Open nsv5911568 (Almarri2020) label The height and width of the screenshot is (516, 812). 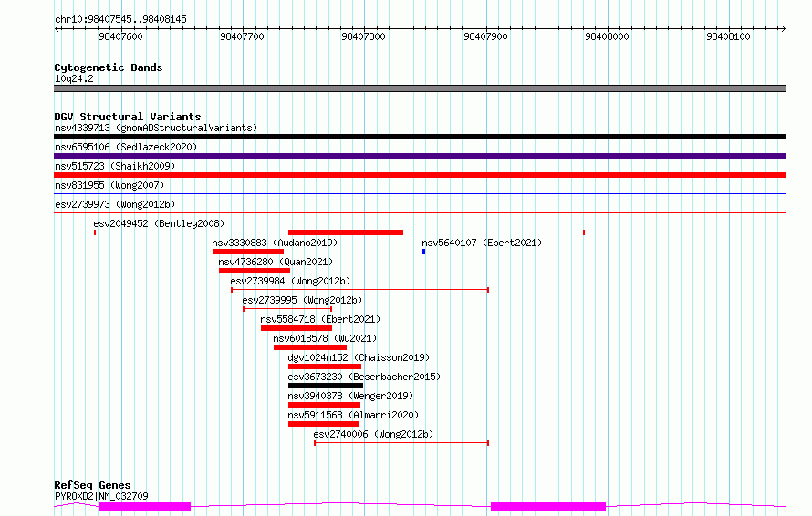tap(353, 415)
